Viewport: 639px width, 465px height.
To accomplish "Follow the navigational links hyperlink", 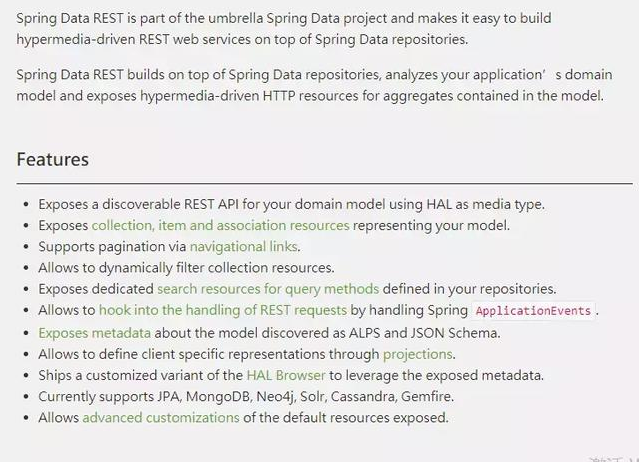I will coord(244,246).
